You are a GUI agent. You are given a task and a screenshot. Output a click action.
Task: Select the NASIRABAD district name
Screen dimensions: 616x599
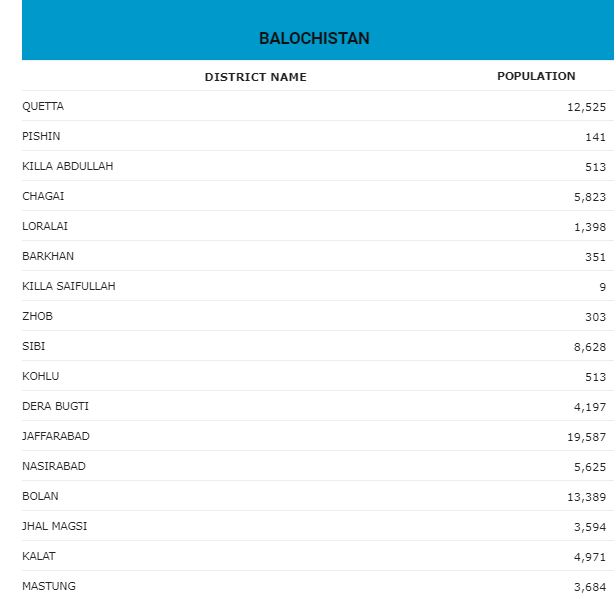point(54,466)
